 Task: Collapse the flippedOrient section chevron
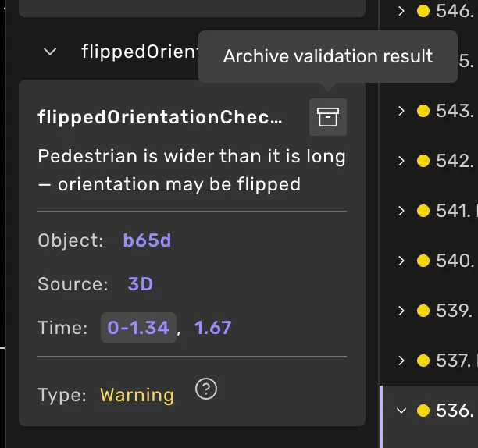coord(50,52)
